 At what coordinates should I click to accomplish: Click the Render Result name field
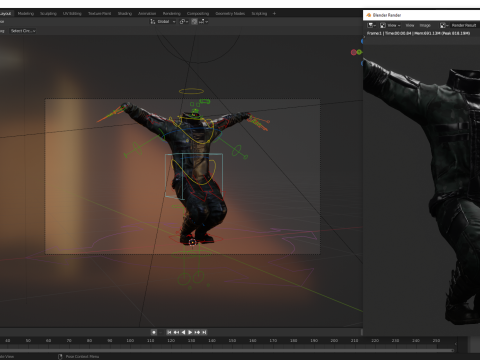pyautogui.click(x=464, y=25)
